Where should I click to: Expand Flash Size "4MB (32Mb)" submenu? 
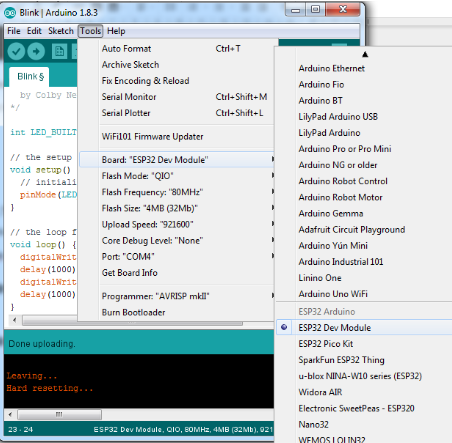[177, 208]
